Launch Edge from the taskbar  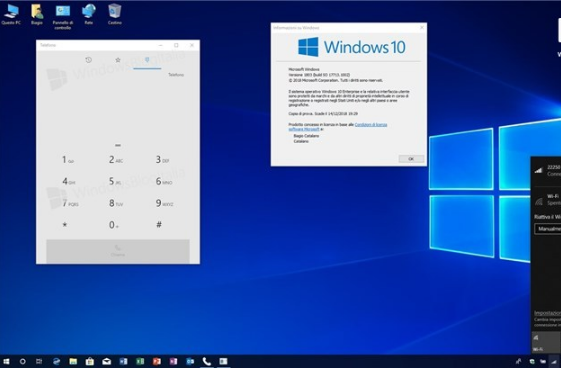pyautogui.click(x=56, y=362)
